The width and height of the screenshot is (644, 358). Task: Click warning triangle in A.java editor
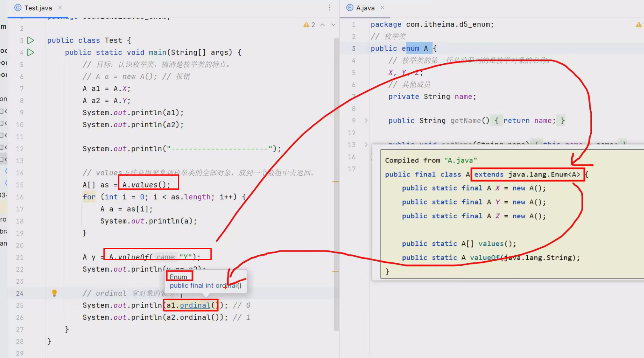coord(638,25)
